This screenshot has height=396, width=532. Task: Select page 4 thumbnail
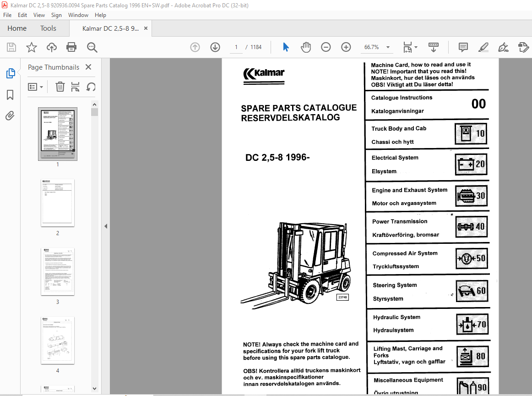[58, 340]
